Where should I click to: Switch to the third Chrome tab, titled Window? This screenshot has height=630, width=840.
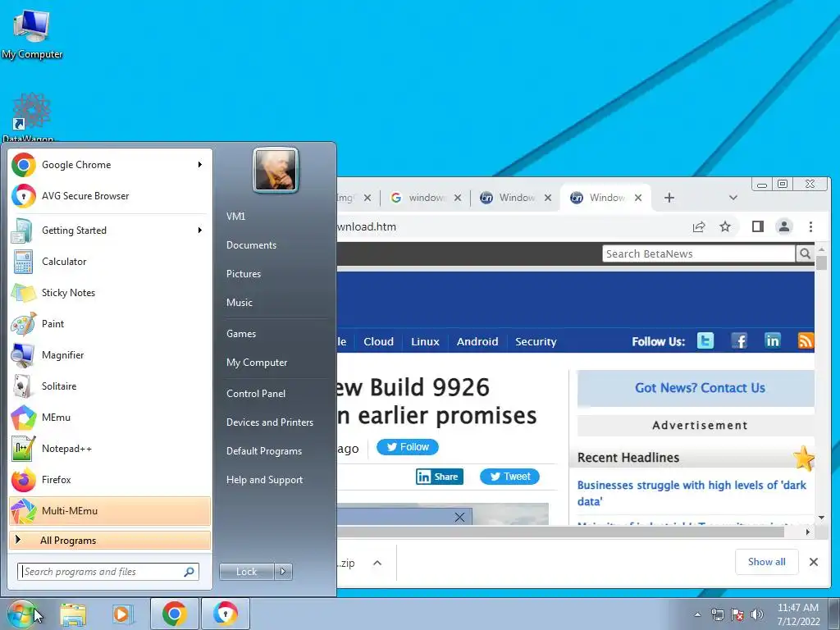[516, 198]
